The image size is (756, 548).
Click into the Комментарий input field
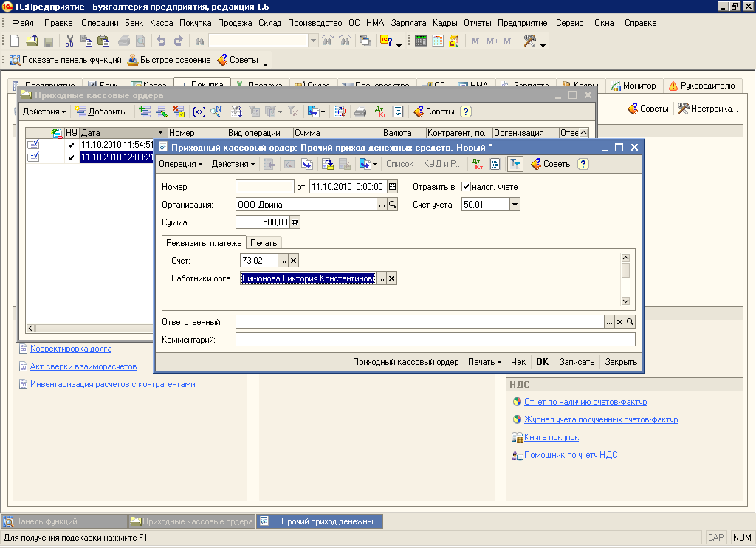436,340
